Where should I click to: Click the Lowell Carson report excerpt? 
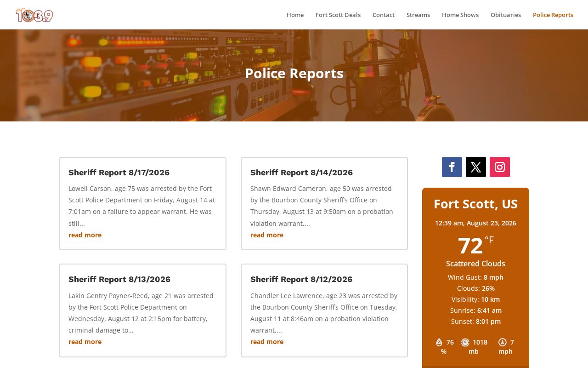click(x=142, y=206)
